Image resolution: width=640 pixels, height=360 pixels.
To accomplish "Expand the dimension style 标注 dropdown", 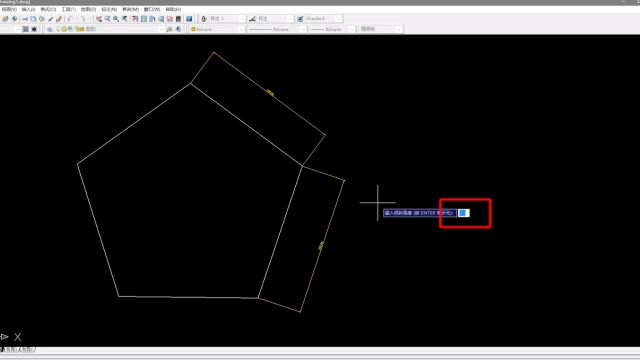I will [x=290, y=19].
